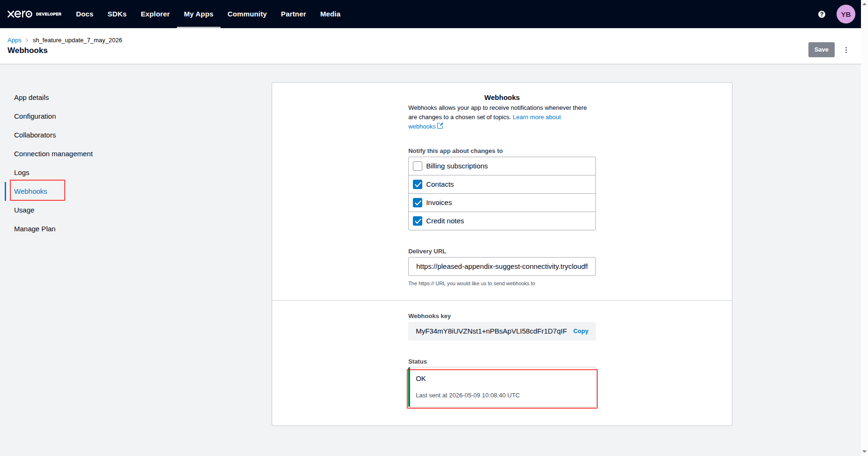
Task: Click the Xero Developer logo
Action: pos(34,14)
